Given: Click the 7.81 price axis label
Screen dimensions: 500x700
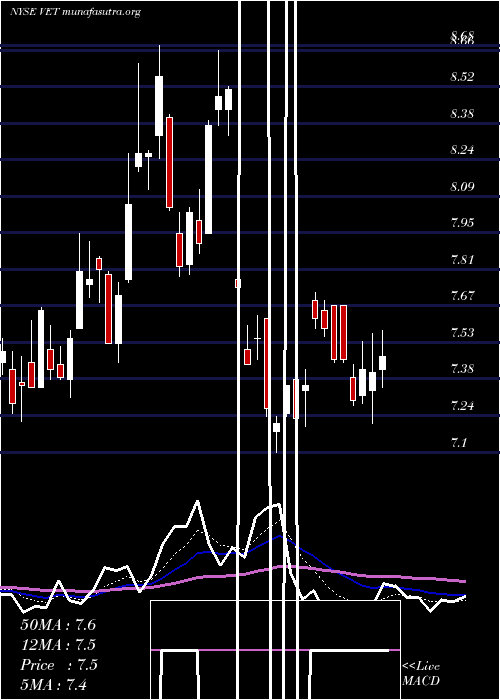Looking at the screenshot, I should pyautogui.click(x=462, y=259).
